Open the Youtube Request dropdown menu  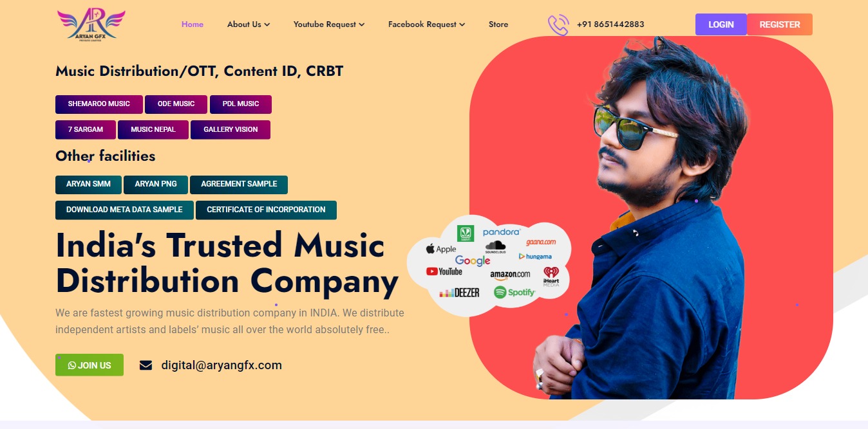point(329,24)
